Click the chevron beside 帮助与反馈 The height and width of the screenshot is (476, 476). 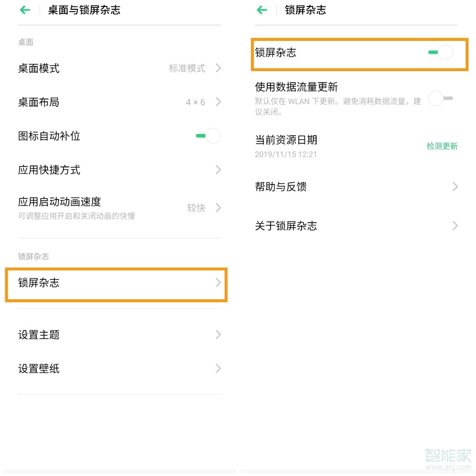point(454,186)
